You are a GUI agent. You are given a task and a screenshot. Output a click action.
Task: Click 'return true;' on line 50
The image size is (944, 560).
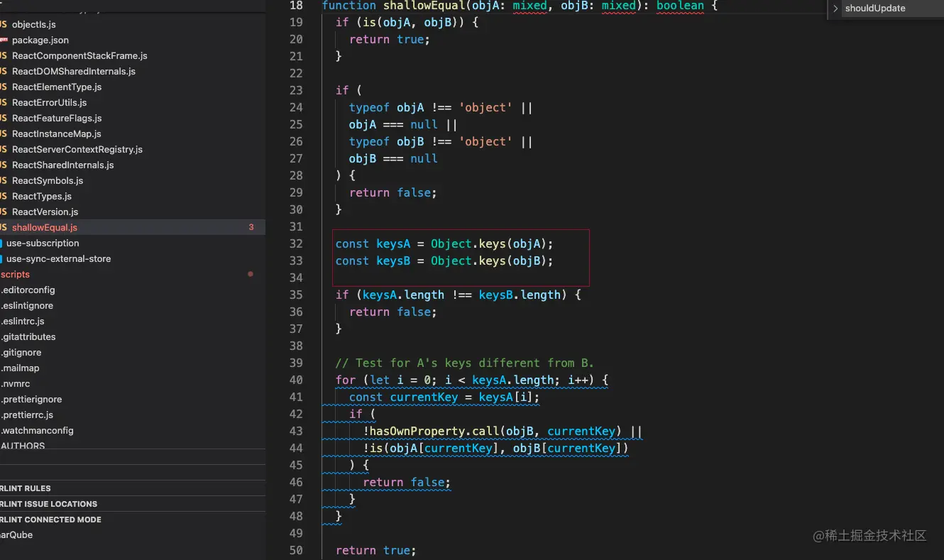click(376, 550)
